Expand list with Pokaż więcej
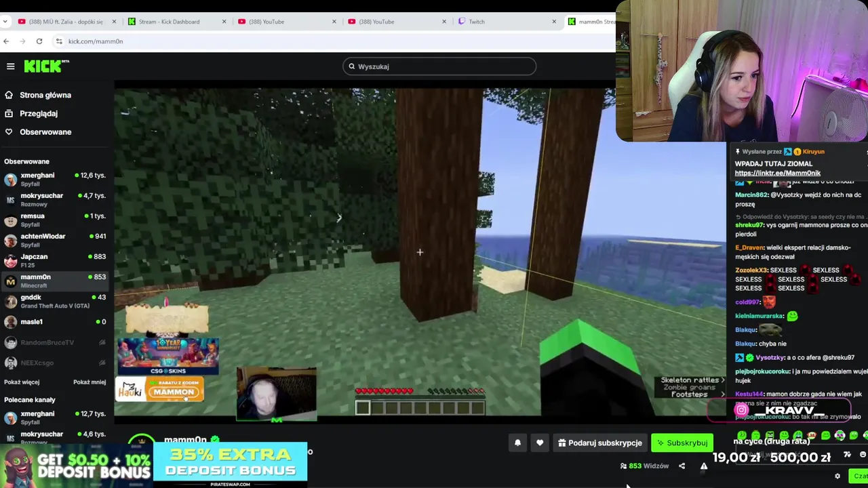 coord(22,382)
